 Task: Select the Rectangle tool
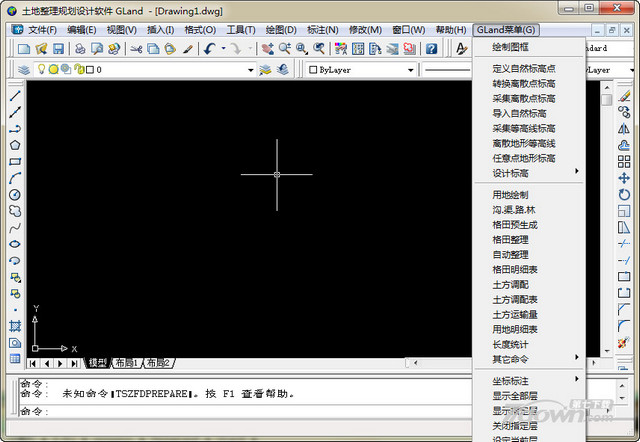pos(15,162)
